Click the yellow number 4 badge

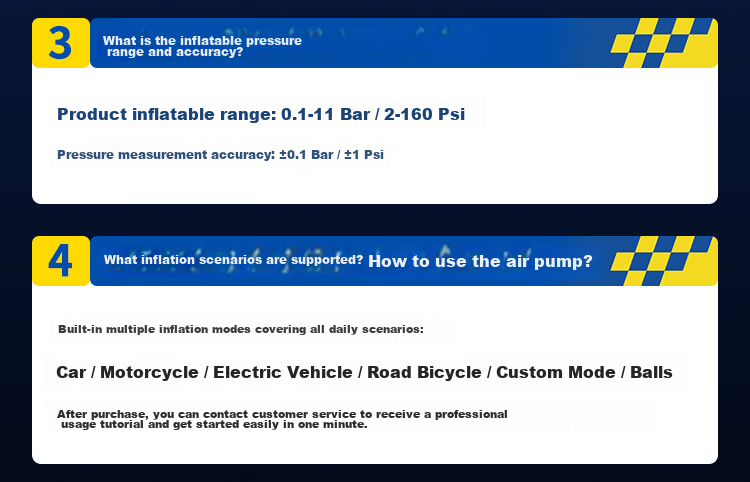tap(61, 261)
